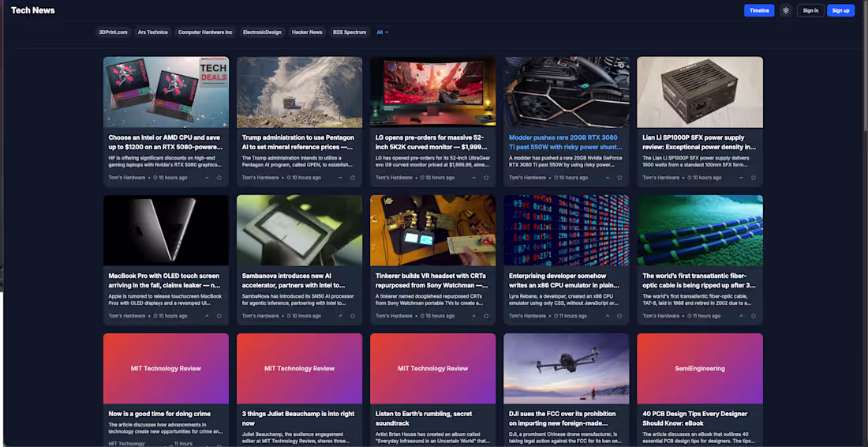Click the SemiEngineering gradient thumbnail
The width and height of the screenshot is (868, 447).
click(x=700, y=368)
